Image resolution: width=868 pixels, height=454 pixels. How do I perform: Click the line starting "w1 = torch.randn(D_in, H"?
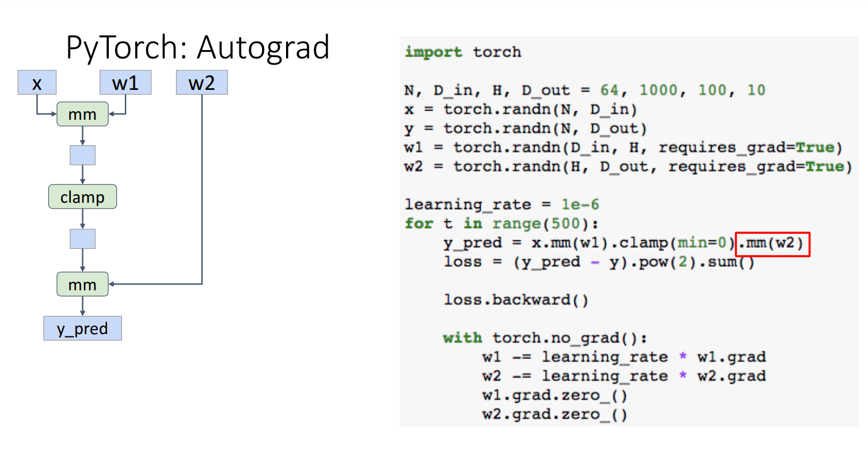pyautogui.click(x=623, y=147)
